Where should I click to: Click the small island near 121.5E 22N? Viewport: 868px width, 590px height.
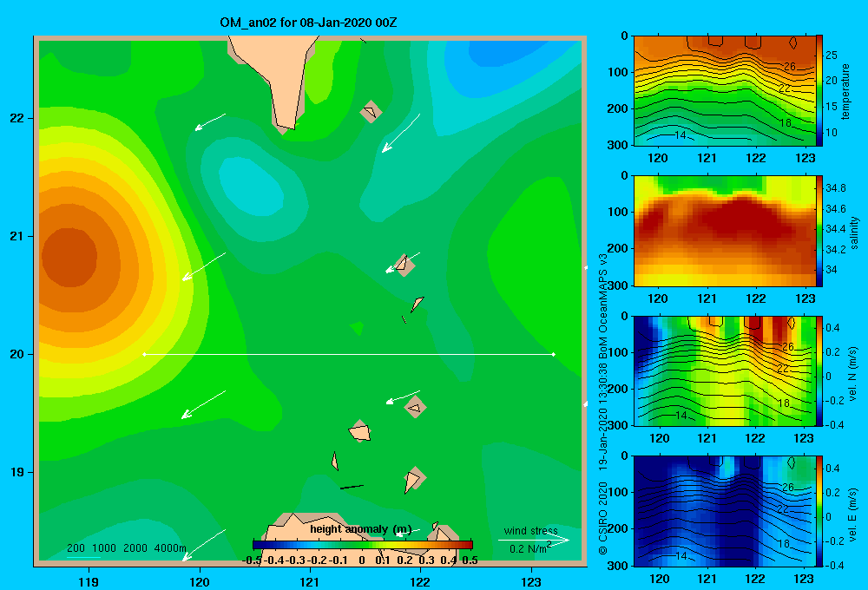(371, 112)
